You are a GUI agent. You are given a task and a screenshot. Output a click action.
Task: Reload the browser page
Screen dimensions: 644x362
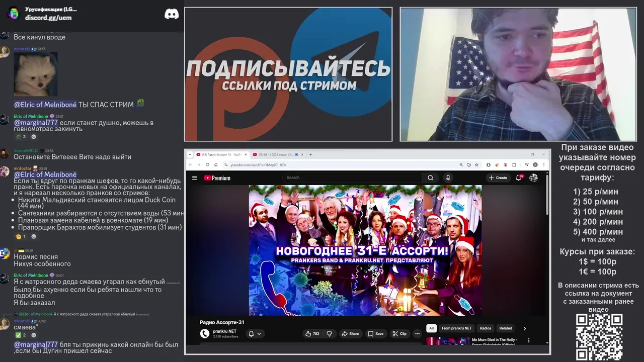point(208,164)
